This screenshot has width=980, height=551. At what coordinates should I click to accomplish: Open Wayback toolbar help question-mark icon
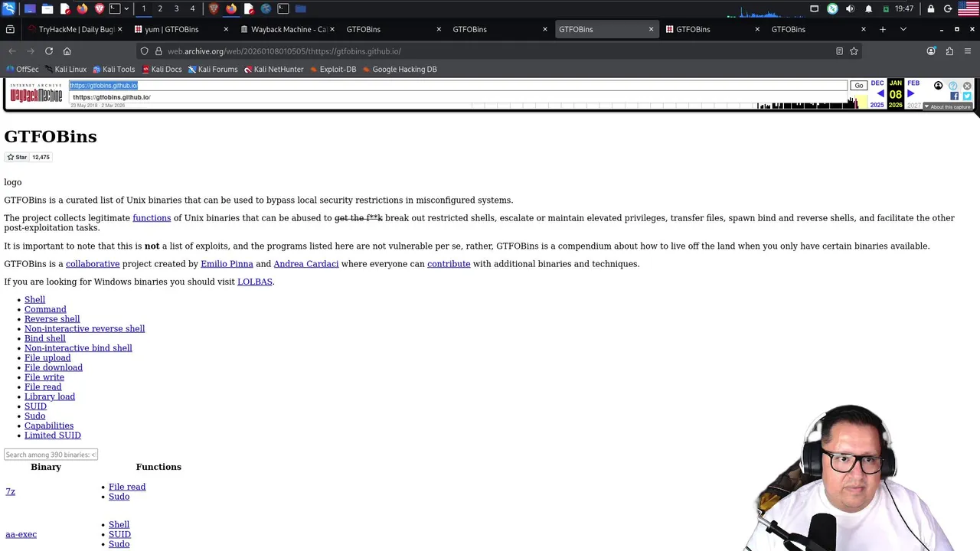tap(952, 86)
